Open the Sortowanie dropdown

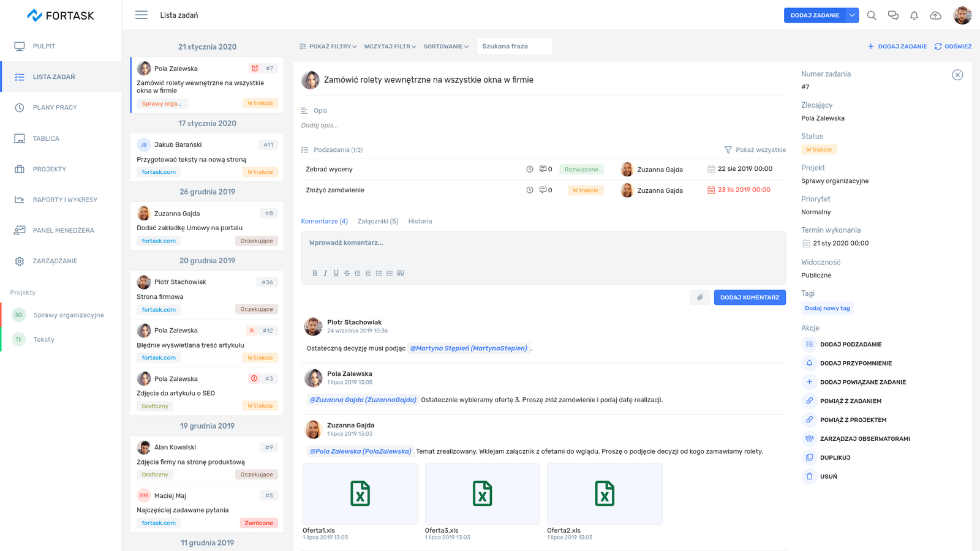(446, 47)
